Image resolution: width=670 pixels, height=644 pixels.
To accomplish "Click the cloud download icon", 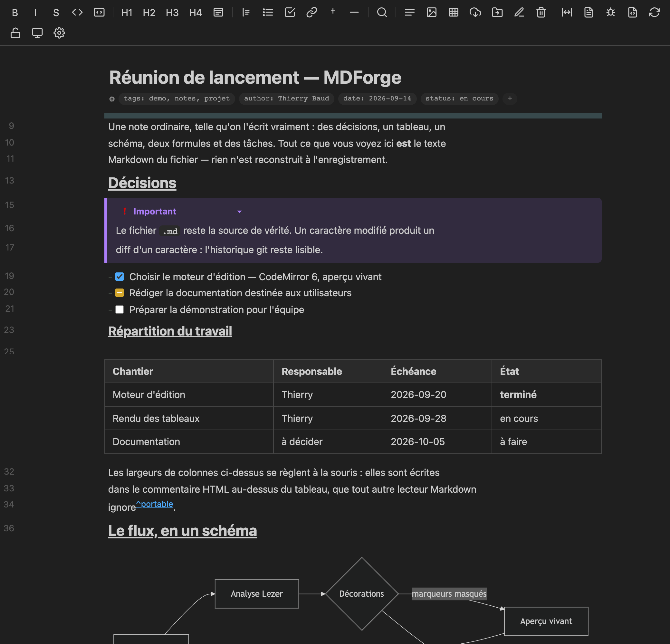I will pos(475,13).
